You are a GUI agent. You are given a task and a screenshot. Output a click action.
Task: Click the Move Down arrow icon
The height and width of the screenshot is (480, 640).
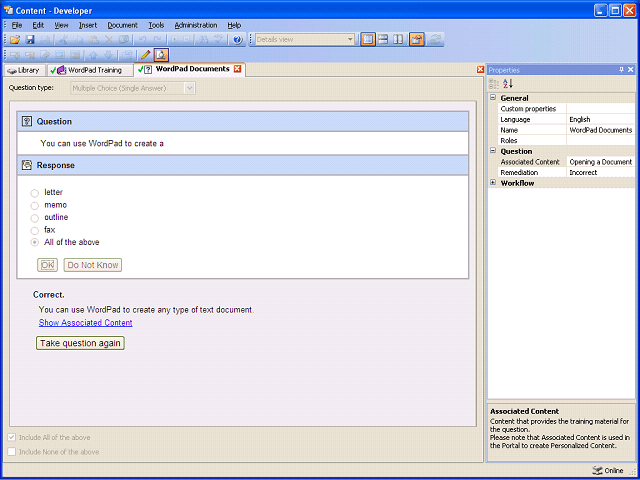click(109, 55)
